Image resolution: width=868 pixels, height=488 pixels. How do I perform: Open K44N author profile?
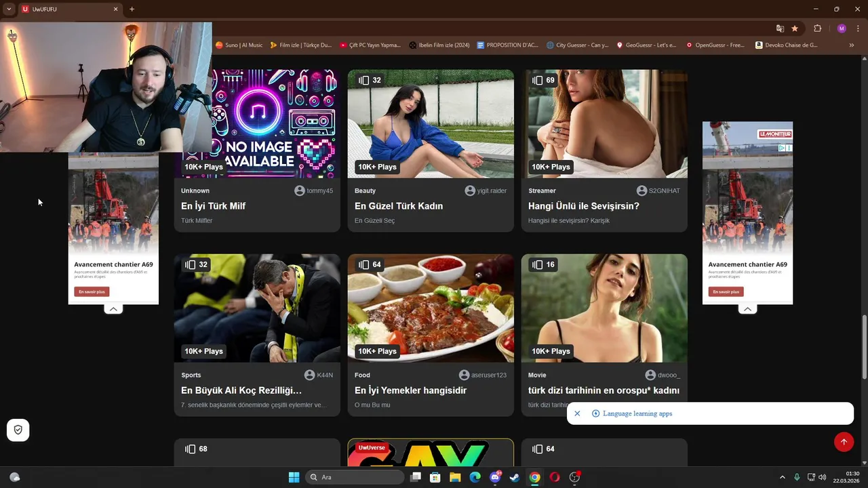click(x=319, y=375)
